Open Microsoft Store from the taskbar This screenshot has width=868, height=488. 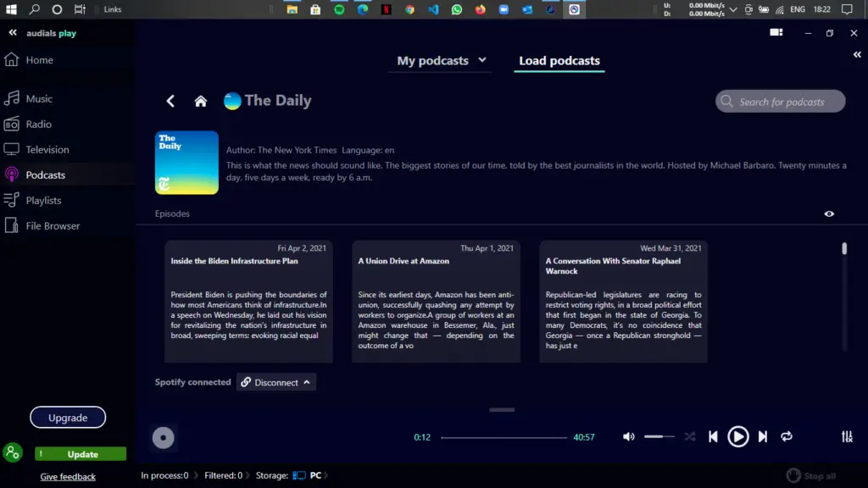(315, 9)
